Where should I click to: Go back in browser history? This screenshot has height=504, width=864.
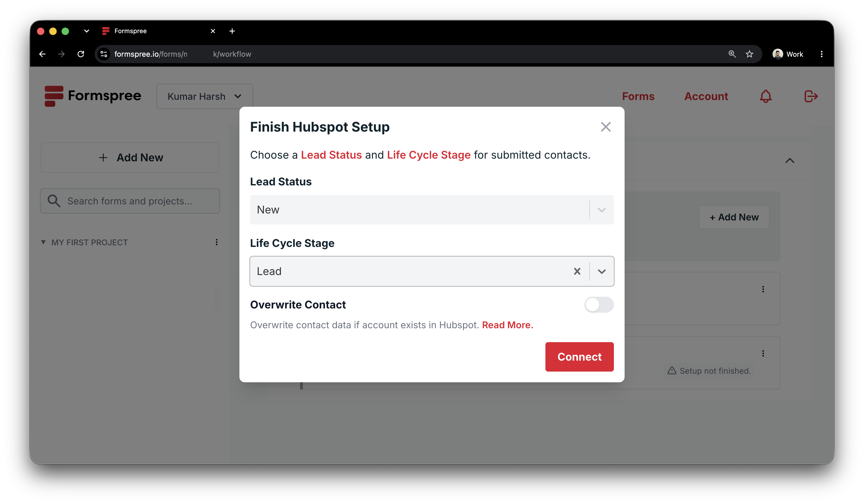(42, 54)
